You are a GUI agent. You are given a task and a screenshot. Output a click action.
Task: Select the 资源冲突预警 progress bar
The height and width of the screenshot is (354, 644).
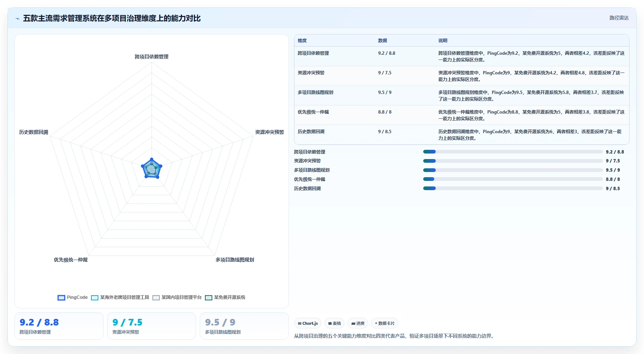[513, 161]
